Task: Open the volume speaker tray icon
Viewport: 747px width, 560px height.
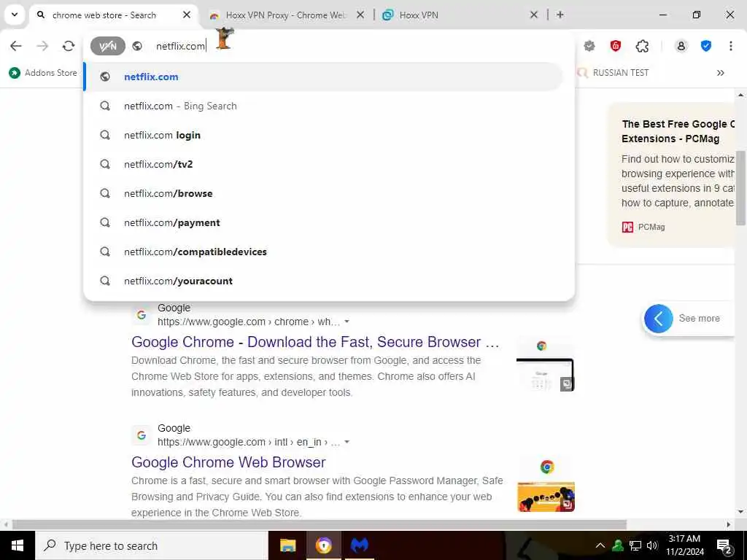Action: coord(652,545)
